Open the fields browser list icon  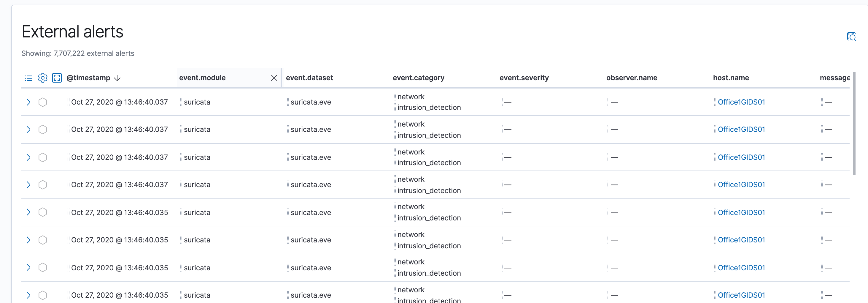tap(28, 78)
